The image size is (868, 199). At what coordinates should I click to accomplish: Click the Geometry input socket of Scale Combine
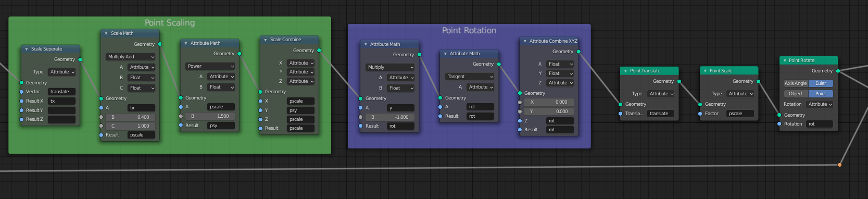click(260, 92)
